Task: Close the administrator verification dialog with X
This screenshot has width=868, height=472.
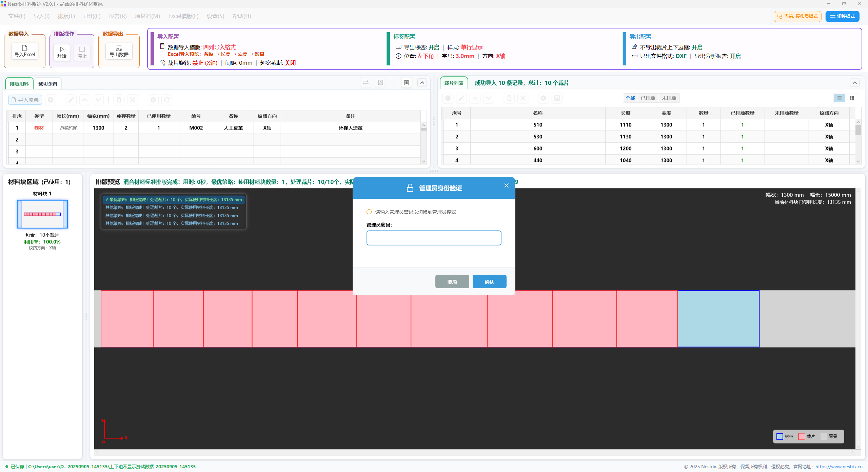Action: point(506,185)
